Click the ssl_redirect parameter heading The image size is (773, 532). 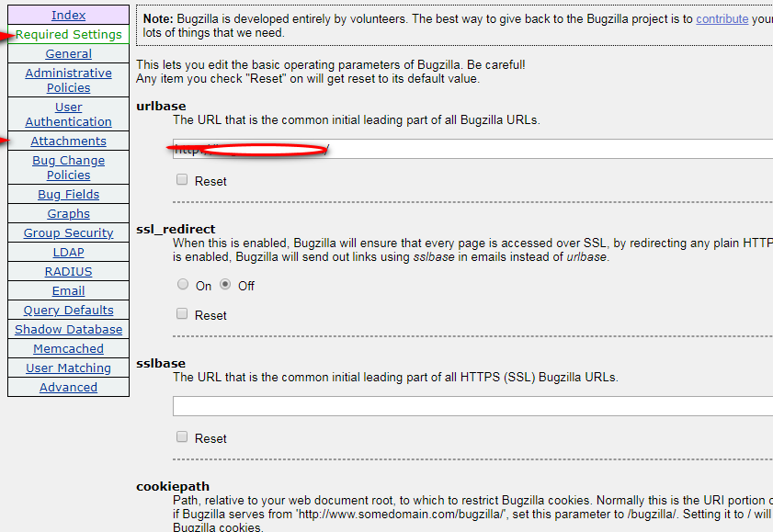(x=176, y=229)
